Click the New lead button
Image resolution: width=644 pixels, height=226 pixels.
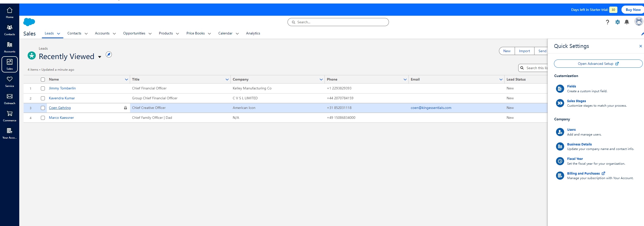pyautogui.click(x=507, y=51)
